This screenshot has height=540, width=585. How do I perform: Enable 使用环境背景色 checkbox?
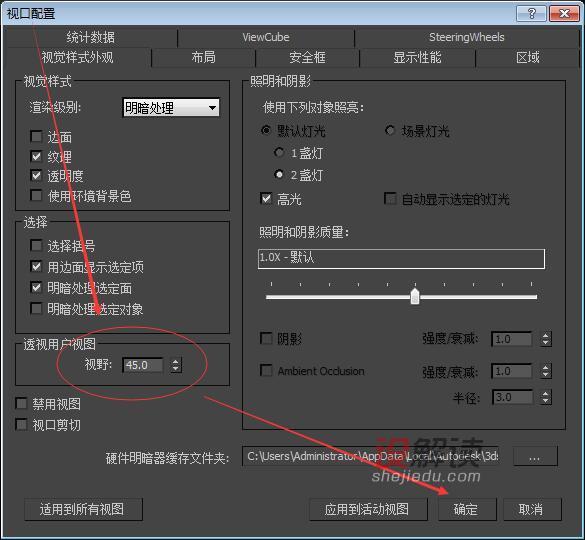pyautogui.click(x=36, y=195)
